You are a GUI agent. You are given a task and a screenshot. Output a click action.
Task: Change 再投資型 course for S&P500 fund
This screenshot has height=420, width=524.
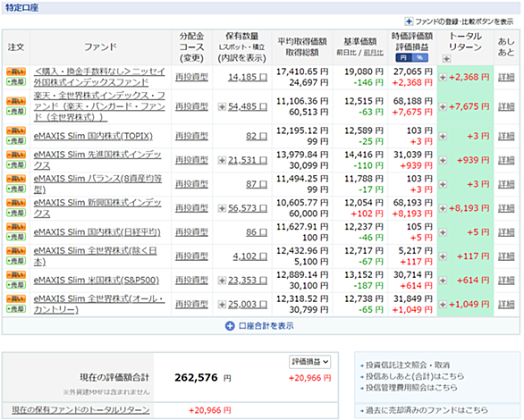click(x=191, y=281)
